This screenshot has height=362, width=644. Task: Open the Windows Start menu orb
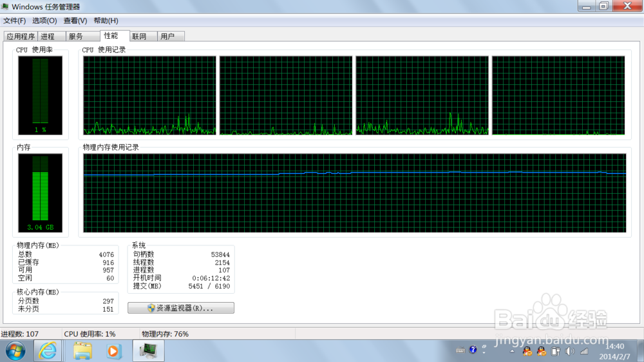pyautogui.click(x=15, y=351)
